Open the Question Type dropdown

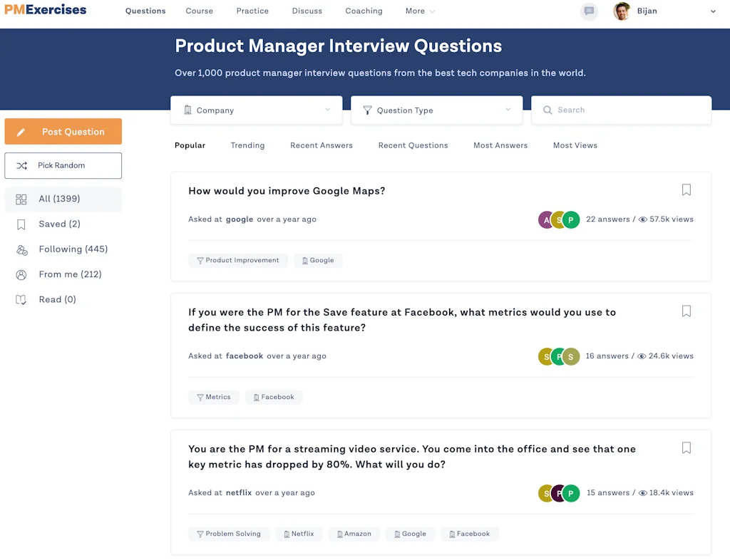click(x=436, y=110)
